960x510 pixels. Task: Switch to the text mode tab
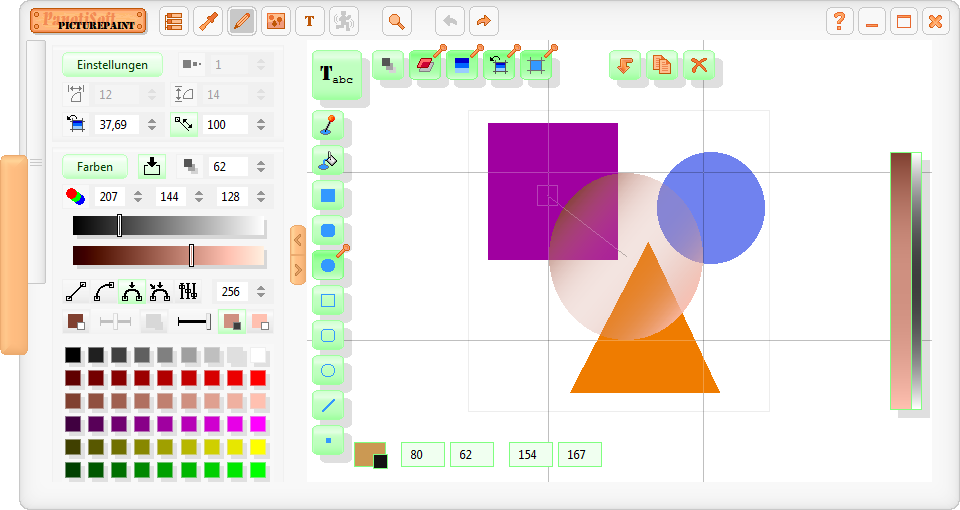click(x=309, y=21)
